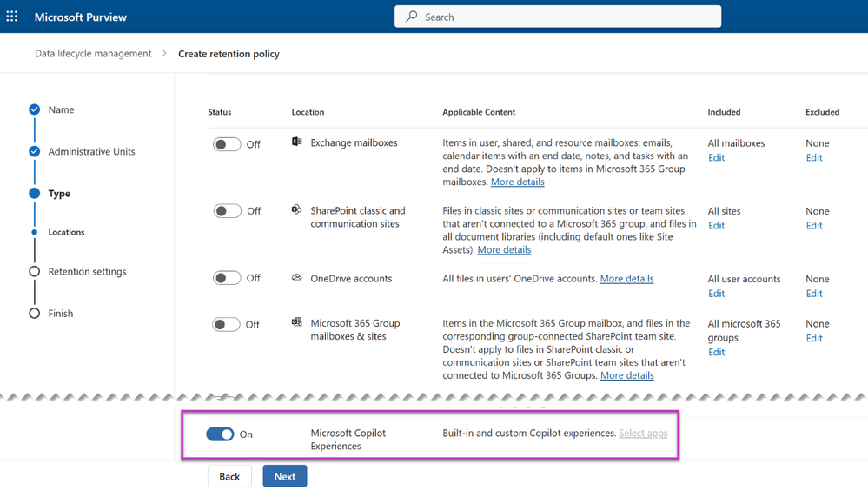Image resolution: width=868 pixels, height=490 pixels.
Task: Click the Exchange mailboxes icon
Action: [297, 142]
